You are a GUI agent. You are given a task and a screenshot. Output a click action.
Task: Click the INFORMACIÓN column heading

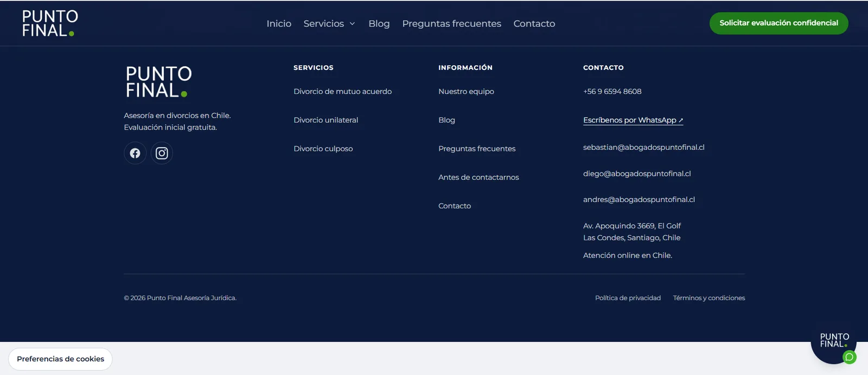(x=465, y=68)
